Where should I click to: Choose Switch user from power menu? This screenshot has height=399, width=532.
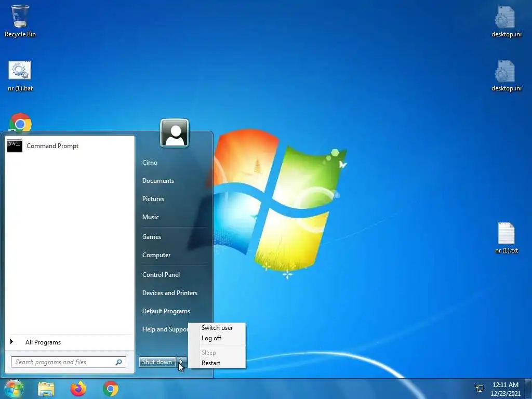[x=217, y=328]
